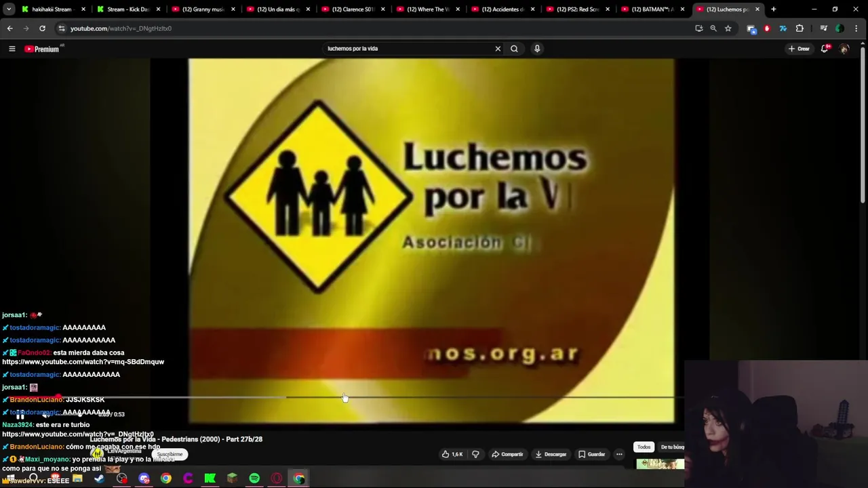The height and width of the screenshot is (488, 868).
Task: Open Chrome three-dot menu
Action: pos(856,28)
